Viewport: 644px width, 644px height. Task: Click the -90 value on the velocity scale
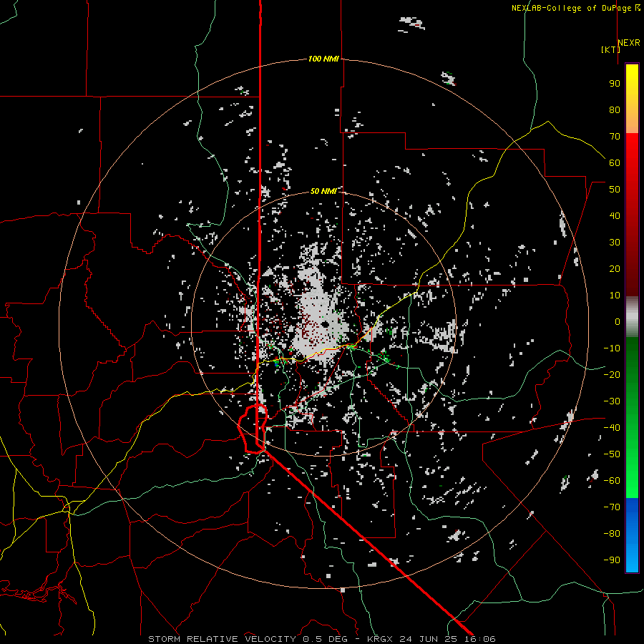[612, 560]
